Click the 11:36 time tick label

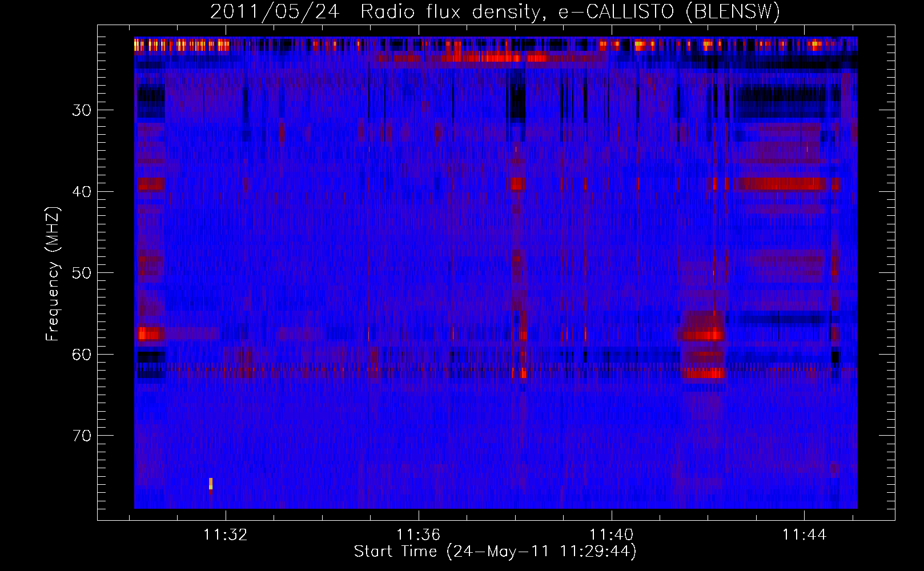click(419, 535)
